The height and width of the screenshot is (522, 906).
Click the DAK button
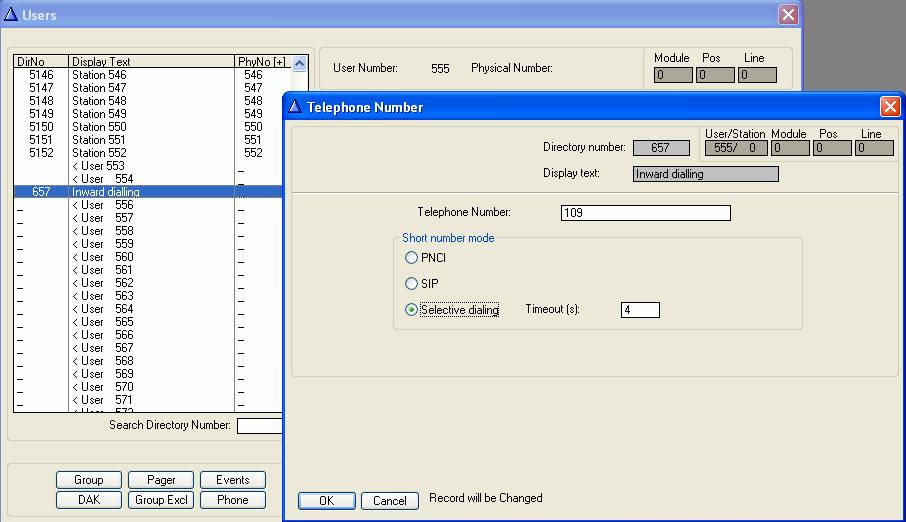pyautogui.click(x=89, y=500)
